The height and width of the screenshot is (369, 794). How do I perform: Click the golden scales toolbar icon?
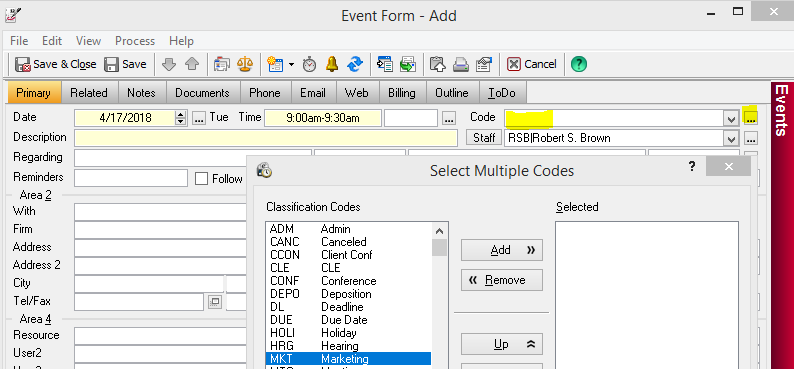click(246, 64)
